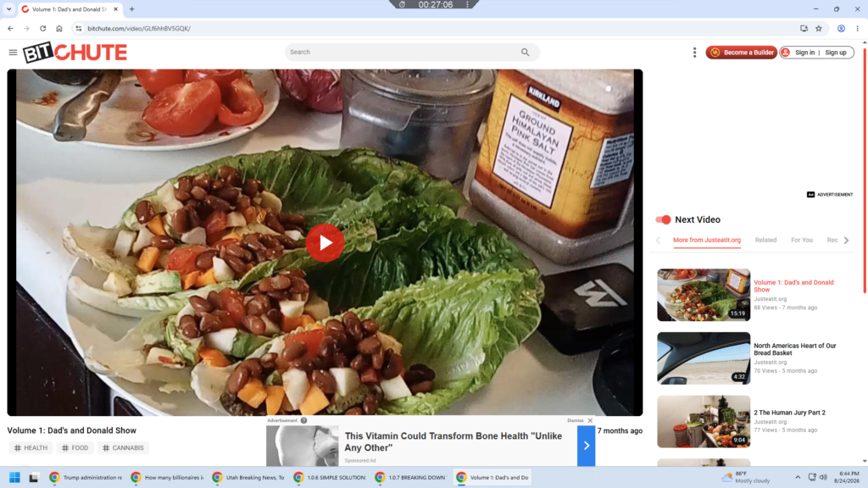Image resolution: width=868 pixels, height=488 pixels.
Task: Switch to the Related tab
Action: [765, 240]
